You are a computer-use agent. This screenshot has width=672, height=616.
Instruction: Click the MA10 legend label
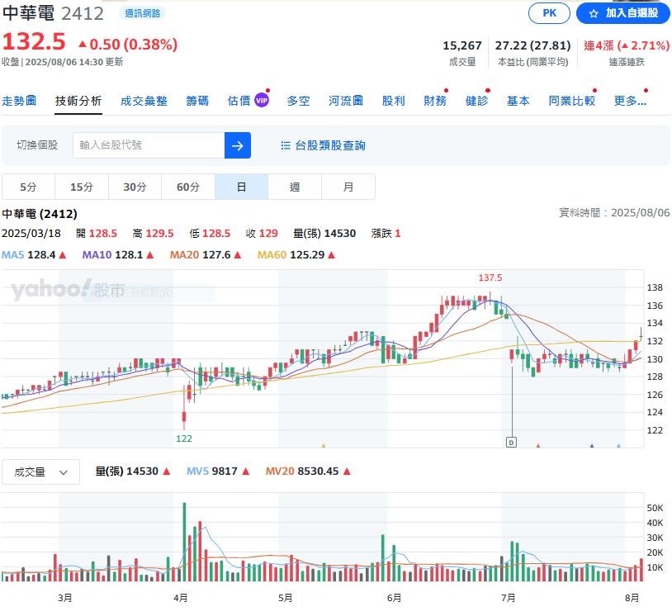pyautogui.click(x=97, y=254)
